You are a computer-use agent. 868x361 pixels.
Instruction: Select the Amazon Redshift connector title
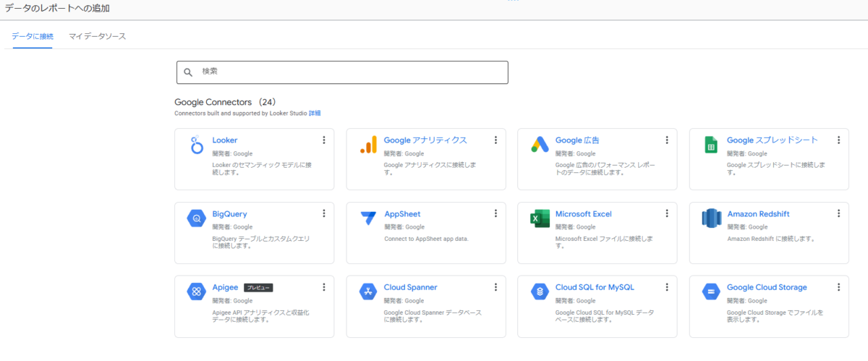758,214
